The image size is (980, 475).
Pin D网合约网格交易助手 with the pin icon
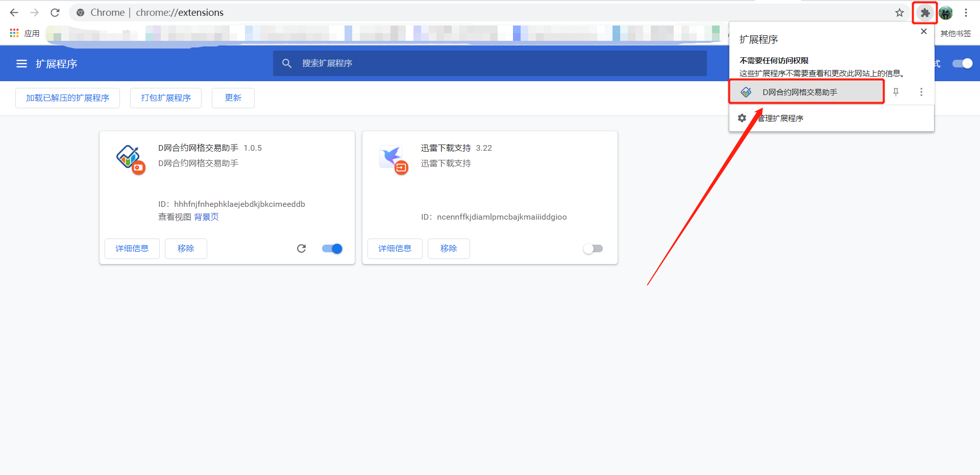(896, 92)
